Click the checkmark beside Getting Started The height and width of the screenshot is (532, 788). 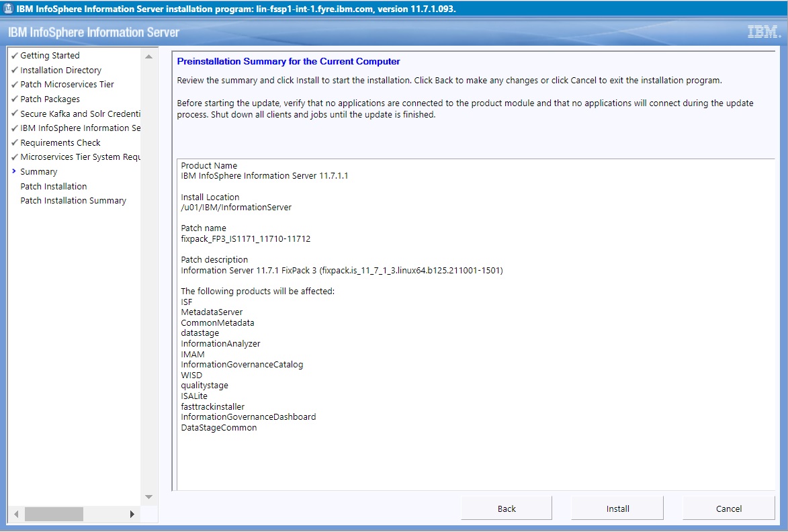pos(14,56)
